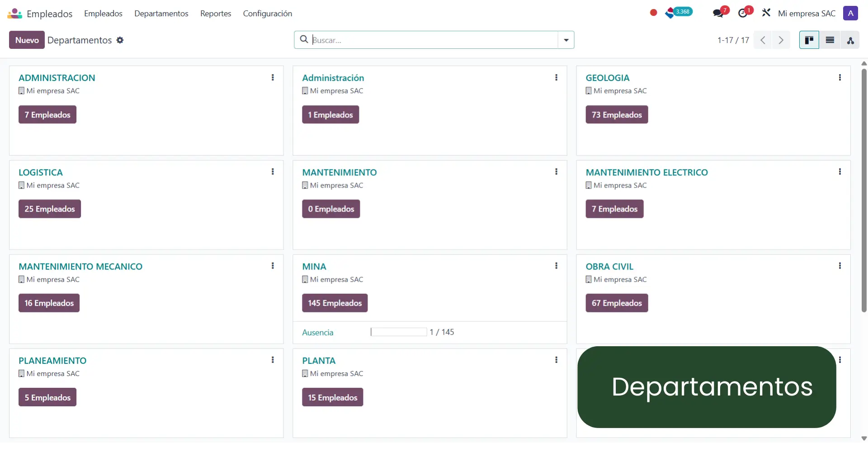
Task: Open the Departamentos settings gear
Action: [120, 40]
